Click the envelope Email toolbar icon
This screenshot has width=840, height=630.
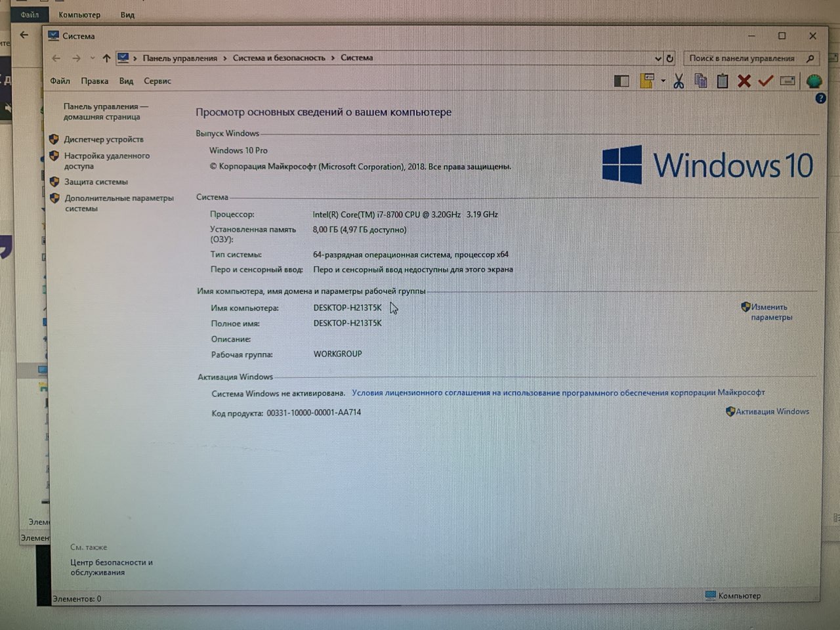(x=787, y=81)
